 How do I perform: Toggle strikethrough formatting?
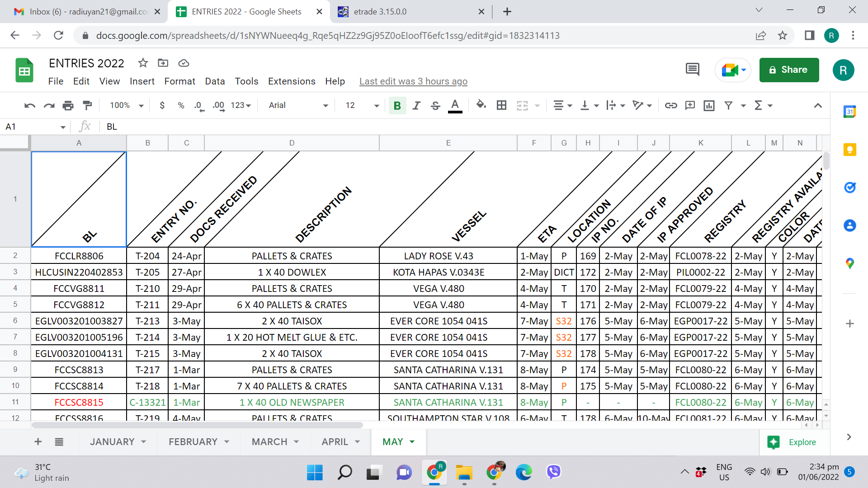[x=435, y=105]
